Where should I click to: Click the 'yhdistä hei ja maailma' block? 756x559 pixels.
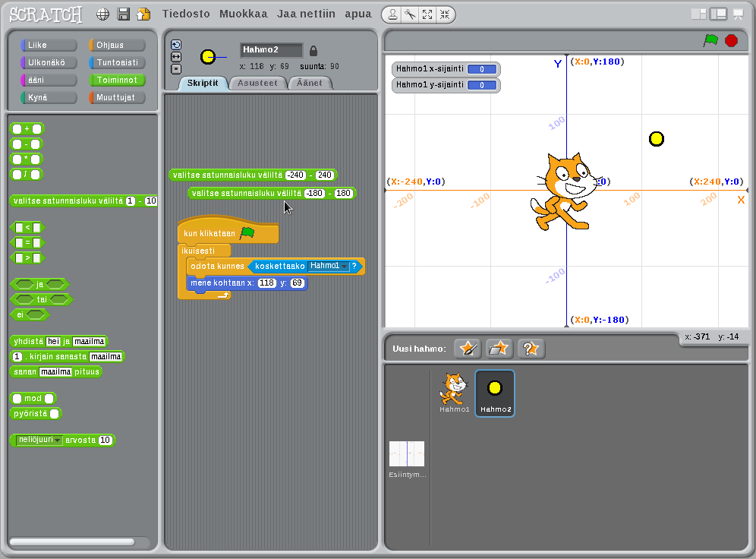[58, 342]
